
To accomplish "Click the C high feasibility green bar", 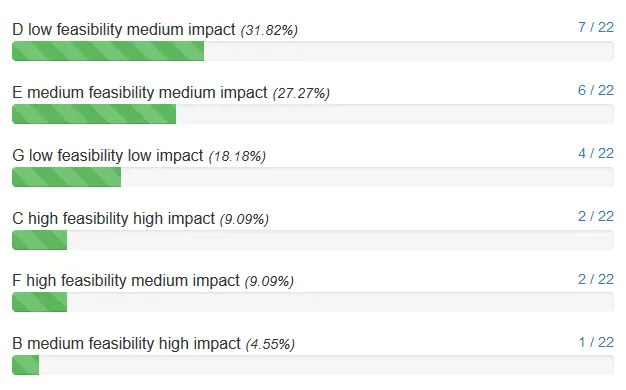I will point(40,240).
